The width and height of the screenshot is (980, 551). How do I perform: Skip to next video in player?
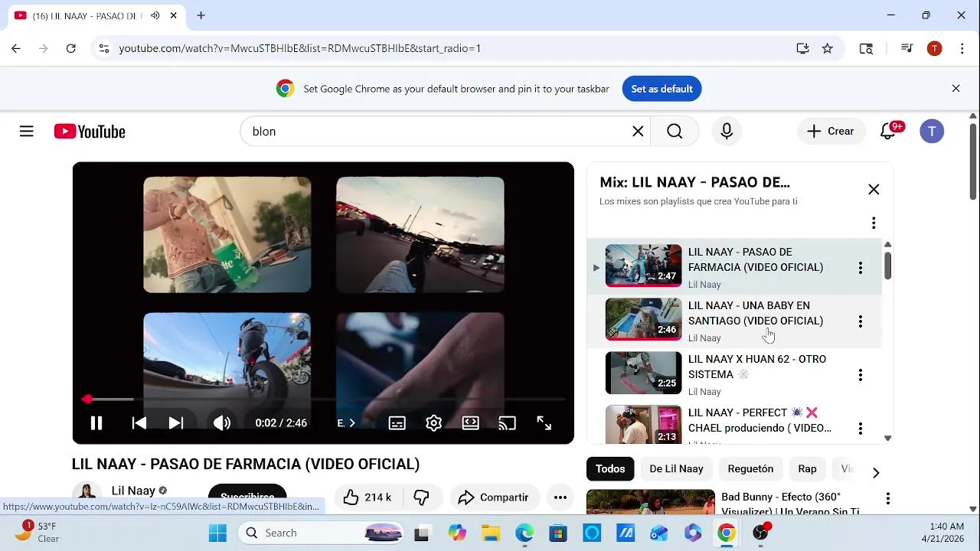pyautogui.click(x=175, y=423)
